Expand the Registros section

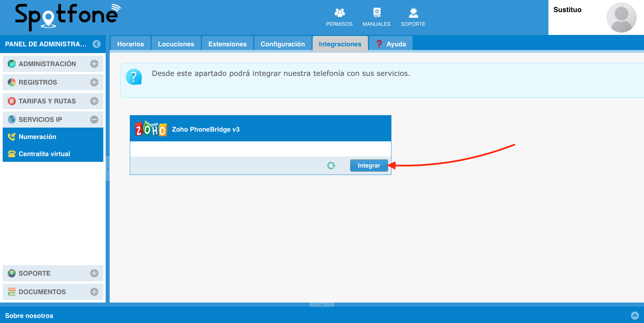[x=94, y=82]
